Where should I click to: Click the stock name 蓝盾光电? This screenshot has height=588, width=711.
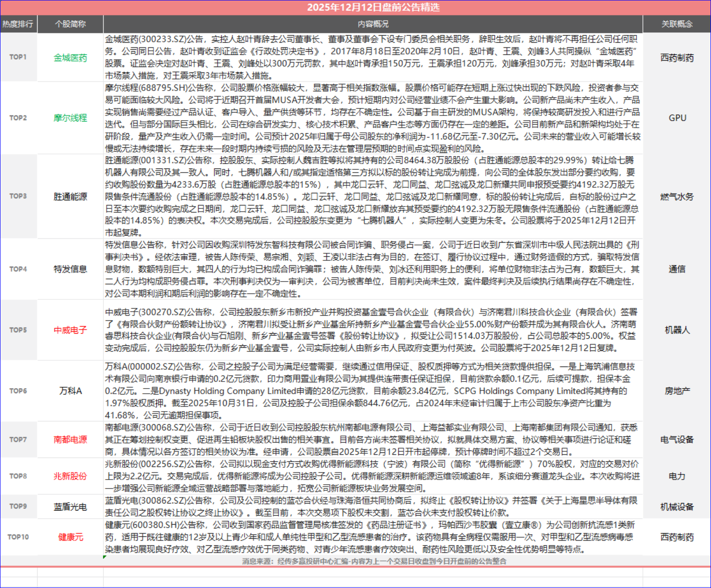(x=70, y=507)
